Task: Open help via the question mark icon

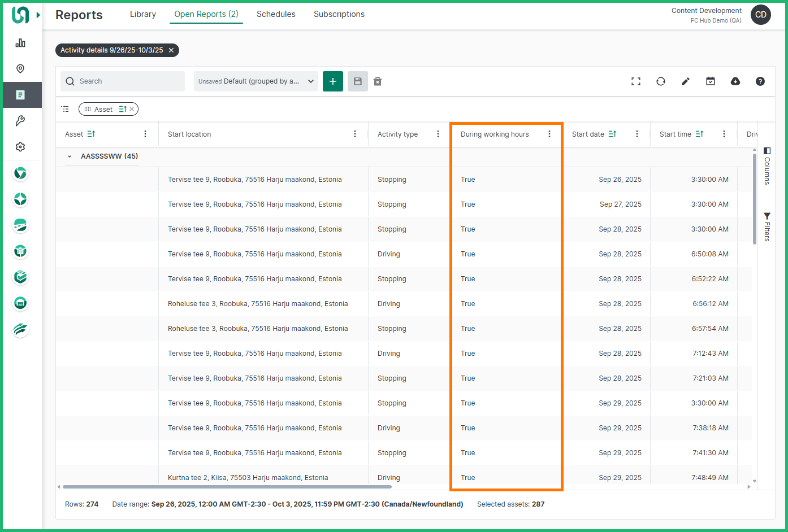Action: point(760,81)
